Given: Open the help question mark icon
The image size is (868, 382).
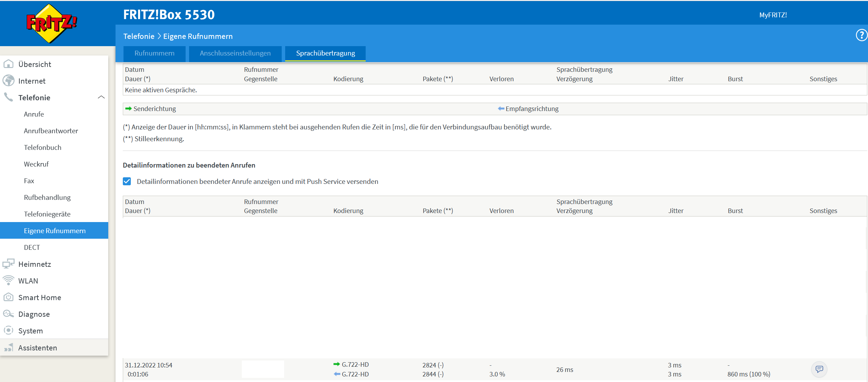Looking at the screenshot, I should 861,35.
